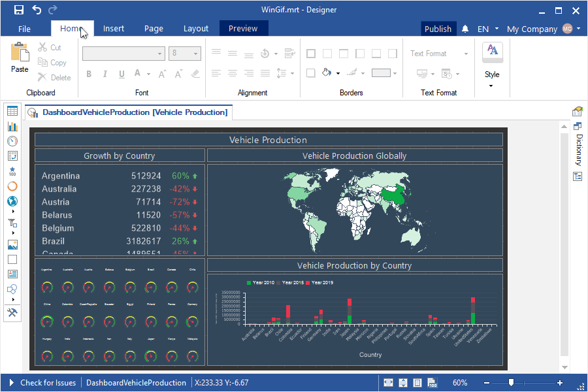Select the Gauge element tool

[x=12, y=141]
